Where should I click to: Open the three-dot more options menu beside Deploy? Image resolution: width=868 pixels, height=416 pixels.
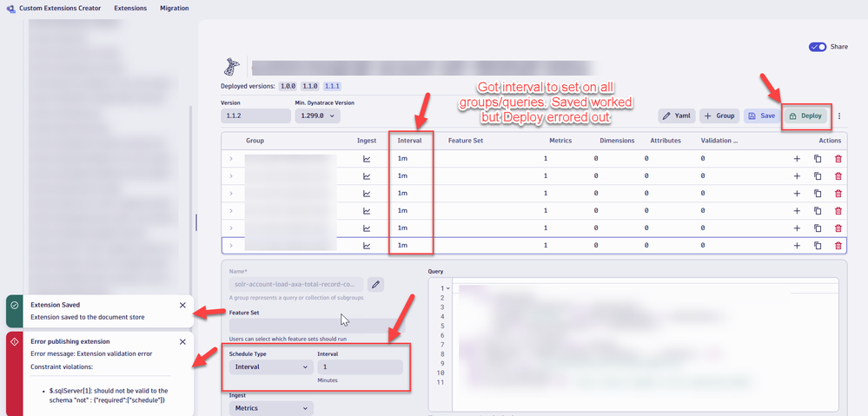point(838,116)
